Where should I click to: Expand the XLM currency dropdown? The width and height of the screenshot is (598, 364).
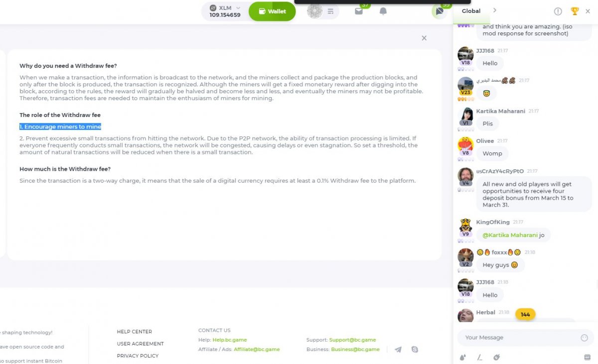225,11
